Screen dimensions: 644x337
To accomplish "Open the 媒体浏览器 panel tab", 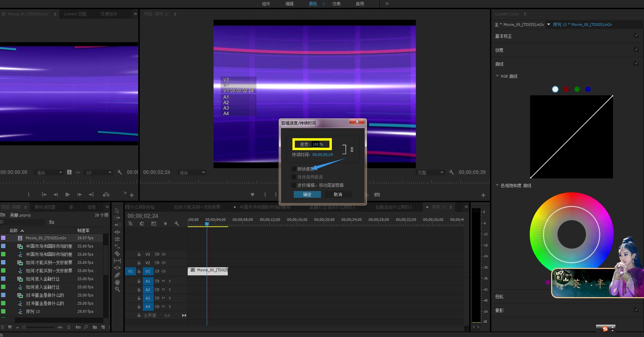I will tap(45, 207).
